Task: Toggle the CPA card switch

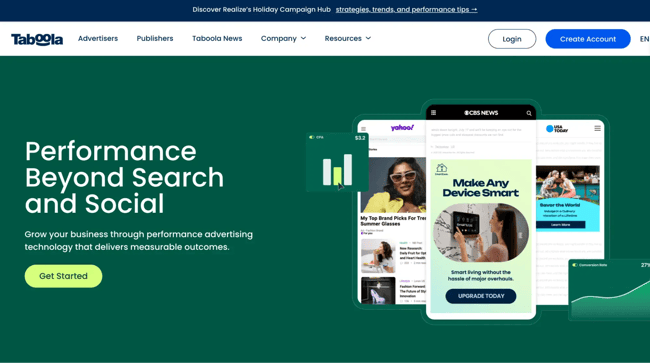Action: click(312, 137)
